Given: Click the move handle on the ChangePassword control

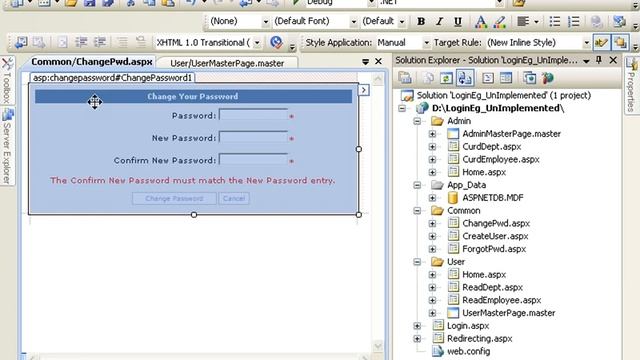Looking at the screenshot, I should [95, 102].
